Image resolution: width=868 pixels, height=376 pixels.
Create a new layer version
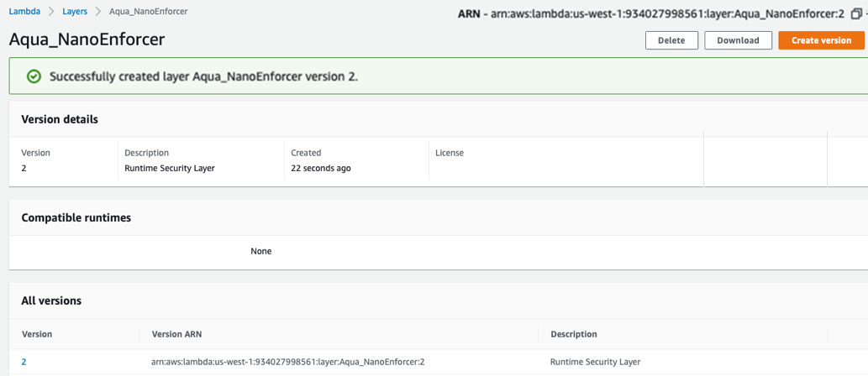821,40
